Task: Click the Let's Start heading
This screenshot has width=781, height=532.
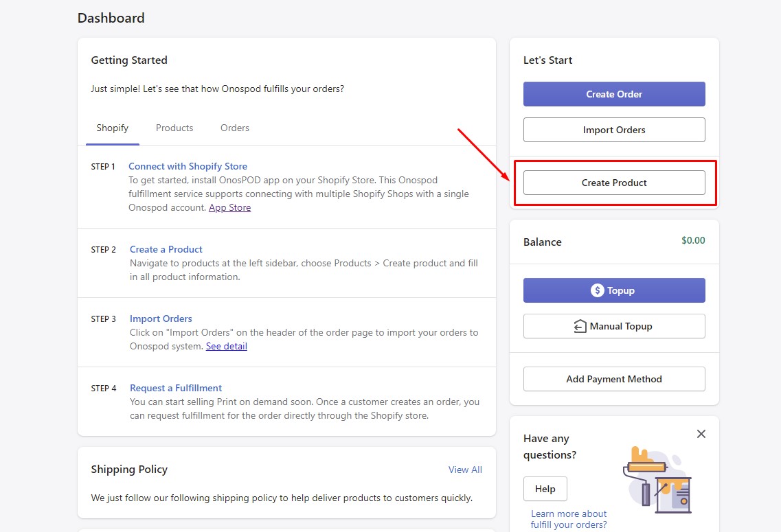Action: point(547,60)
